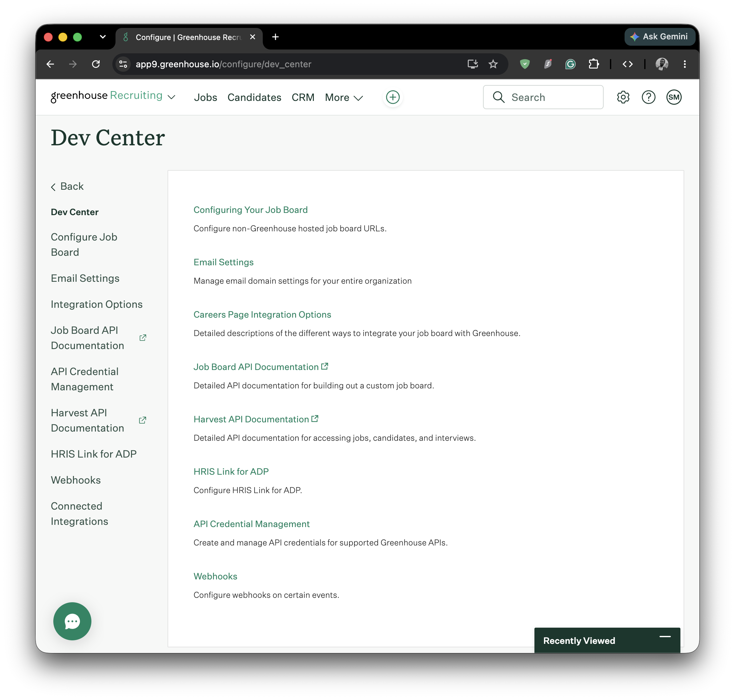Image resolution: width=735 pixels, height=700 pixels.
Task: Open the Chrome profile avatar
Action: pos(661,64)
